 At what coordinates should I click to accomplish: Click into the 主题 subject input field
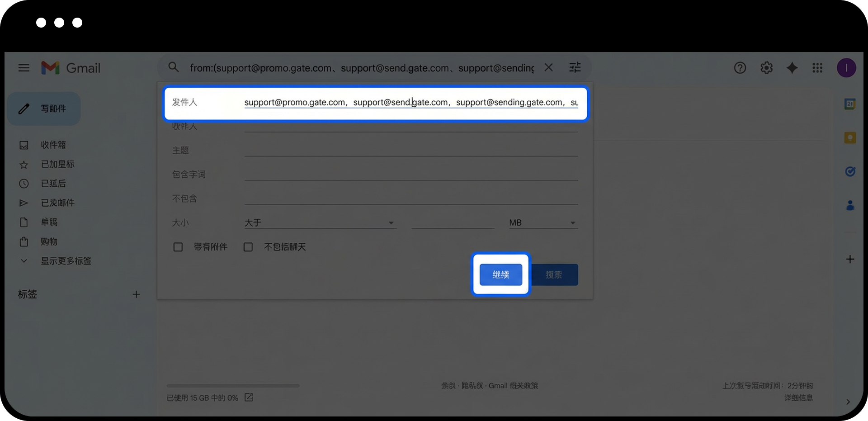(411, 150)
